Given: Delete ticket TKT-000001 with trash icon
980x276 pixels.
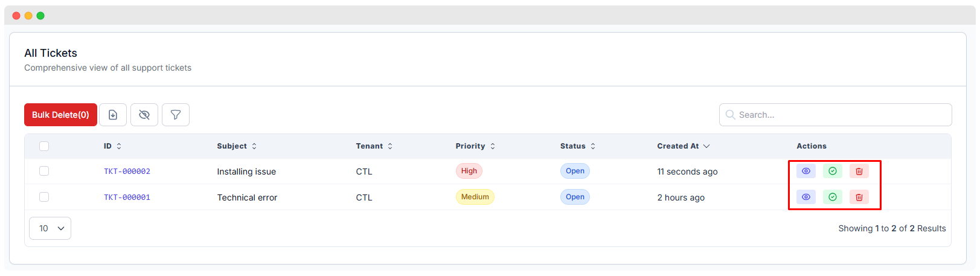Looking at the screenshot, I should [859, 197].
